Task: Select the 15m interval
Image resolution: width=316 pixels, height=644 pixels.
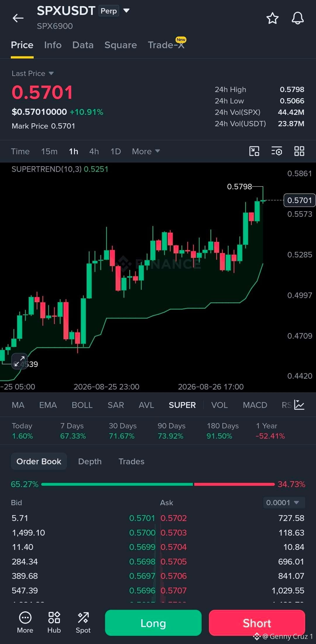Action: [49, 151]
